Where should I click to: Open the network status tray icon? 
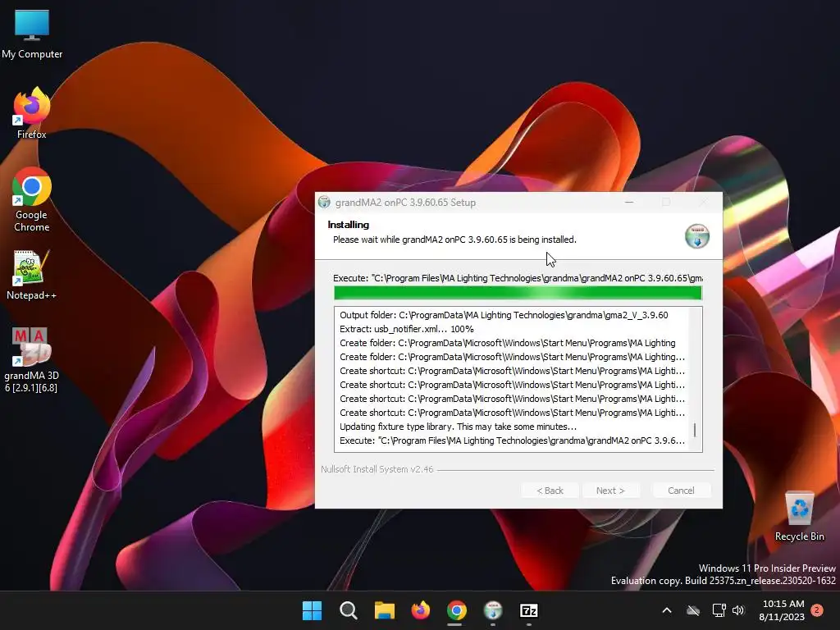(719, 610)
